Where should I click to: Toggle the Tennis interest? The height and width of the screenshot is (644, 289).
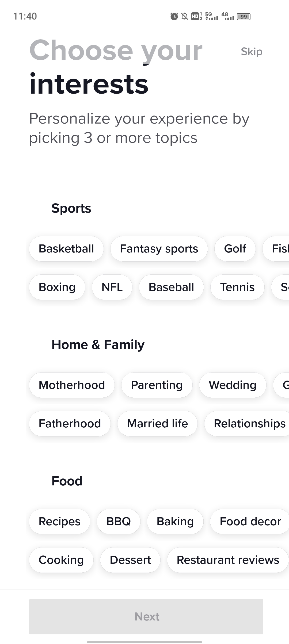[237, 287]
